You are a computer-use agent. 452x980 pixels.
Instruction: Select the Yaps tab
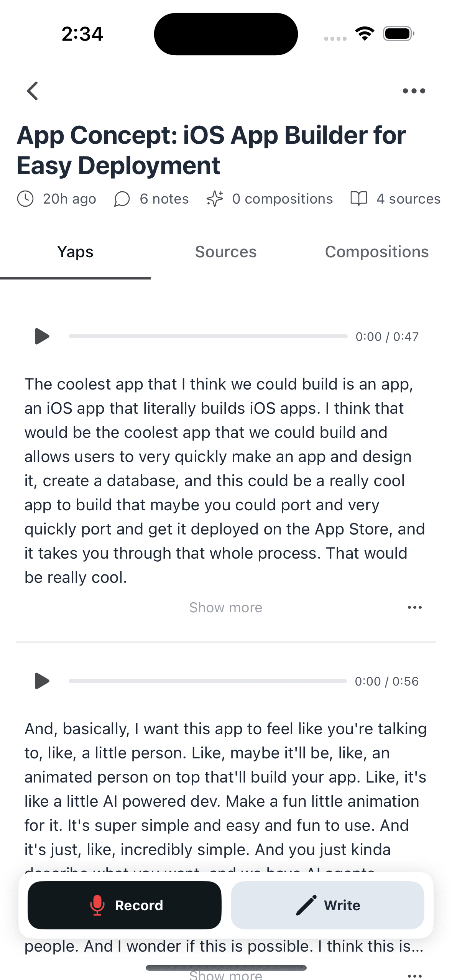(x=75, y=252)
